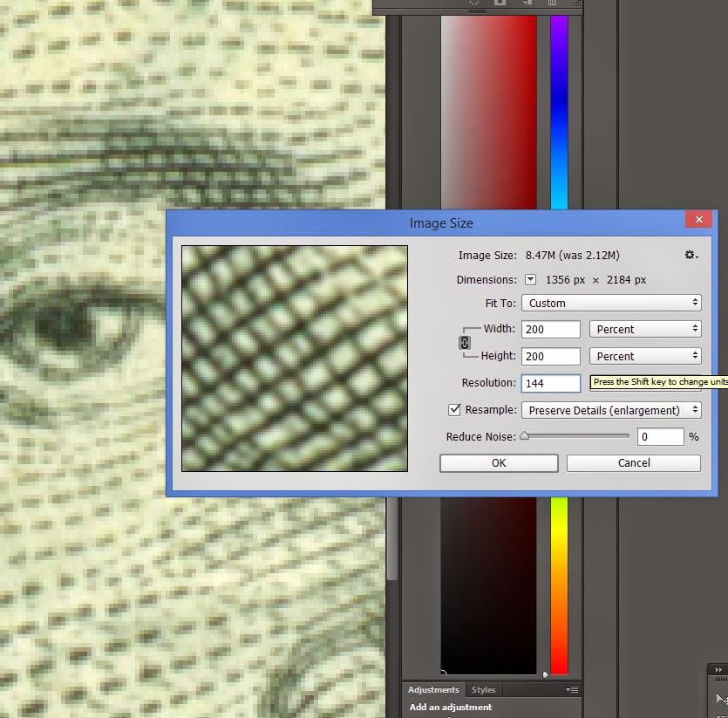The width and height of the screenshot is (728, 718).
Task: Open Preserve Details resample method dropdown
Action: (611, 410)
